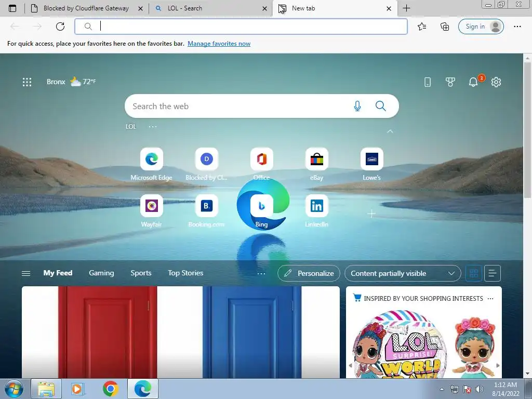This screenshot has width=532, height=399.
Task: Show more feed topics ellipsis
Action: [261, 273]
